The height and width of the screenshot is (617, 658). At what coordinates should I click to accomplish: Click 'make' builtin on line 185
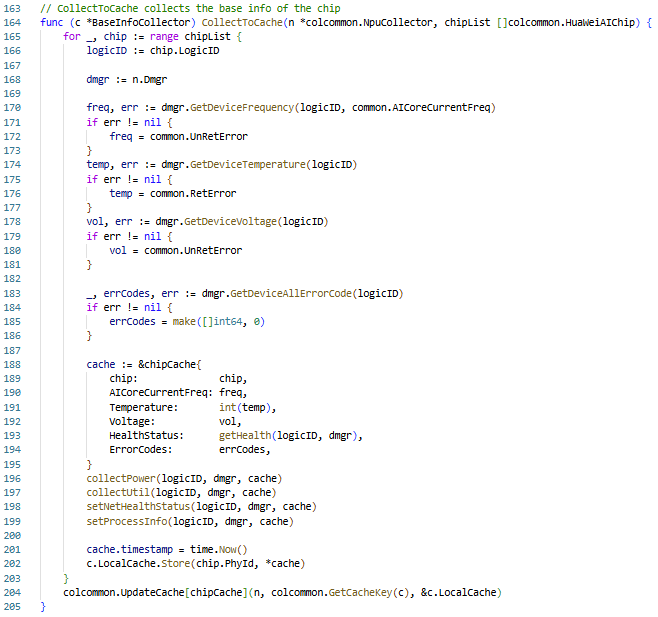[x=184, y=322]
